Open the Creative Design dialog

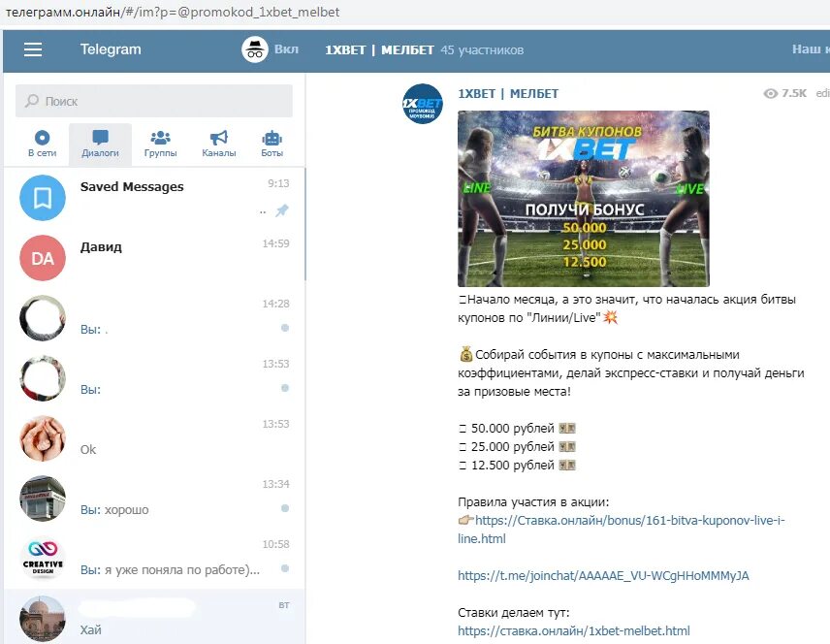[x=154, y=559]
